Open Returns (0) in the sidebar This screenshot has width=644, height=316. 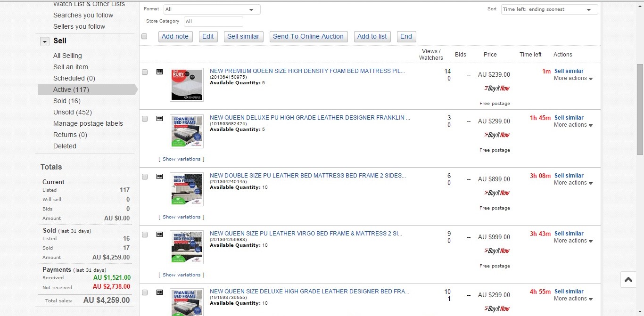point(70,135)
